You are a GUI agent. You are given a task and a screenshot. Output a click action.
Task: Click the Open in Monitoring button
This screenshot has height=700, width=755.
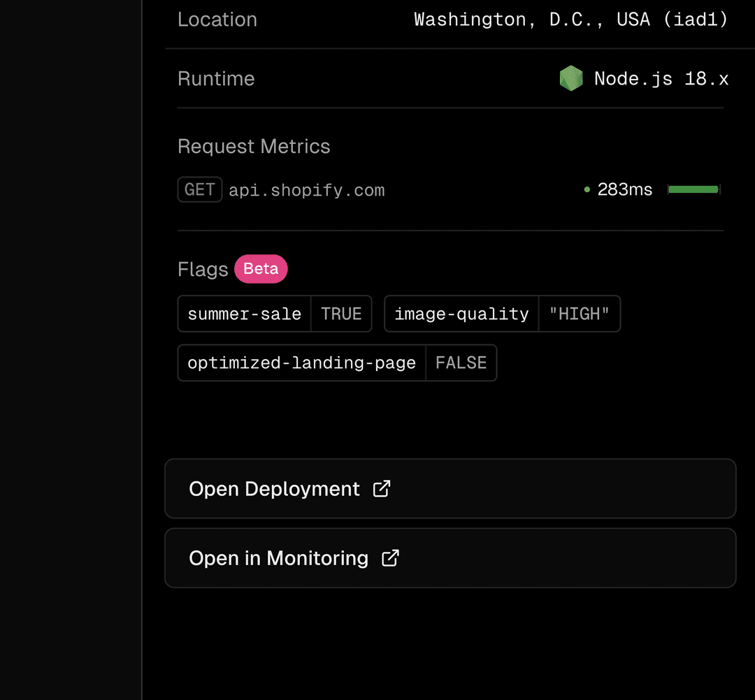click(450, 558)
